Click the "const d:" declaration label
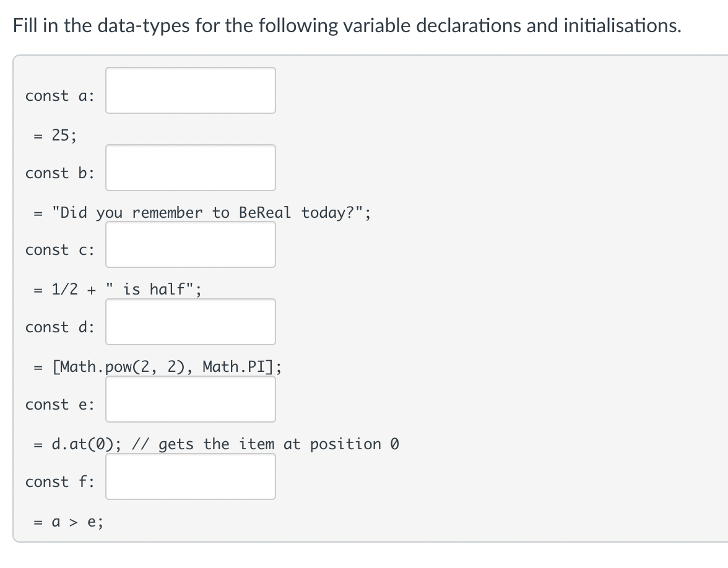The height and width of the screenshot is (568, 728). click(59, 327)
